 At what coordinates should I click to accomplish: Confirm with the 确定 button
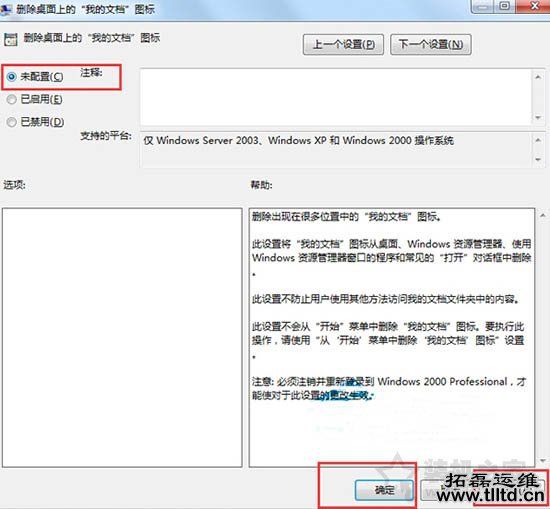pos(384,490)
